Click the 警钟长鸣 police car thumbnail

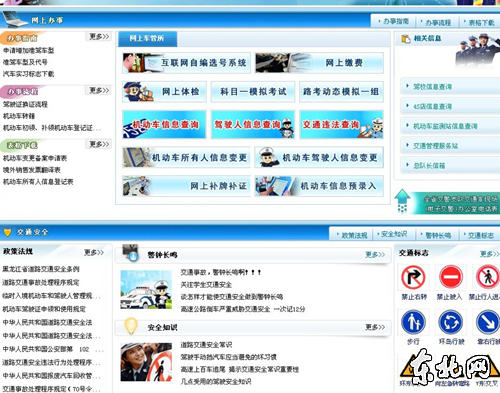tap(146, 289)
